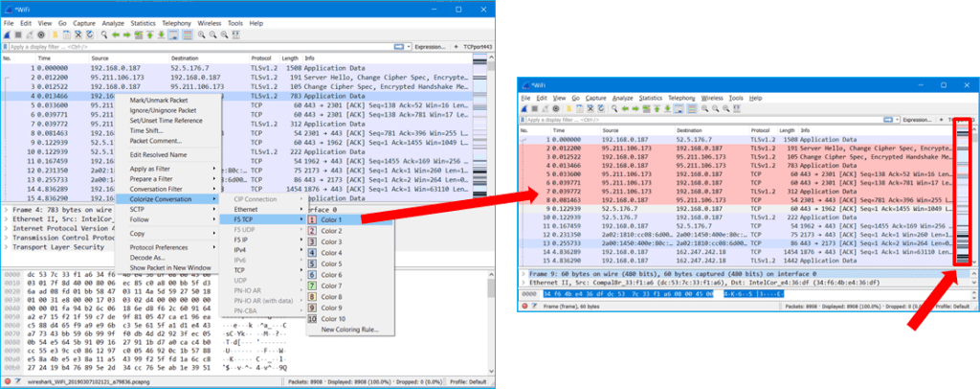Open a capture file via folder icon, left window
Image resolution: width=980 pixels, height=389 pixels.
[55, 35]
